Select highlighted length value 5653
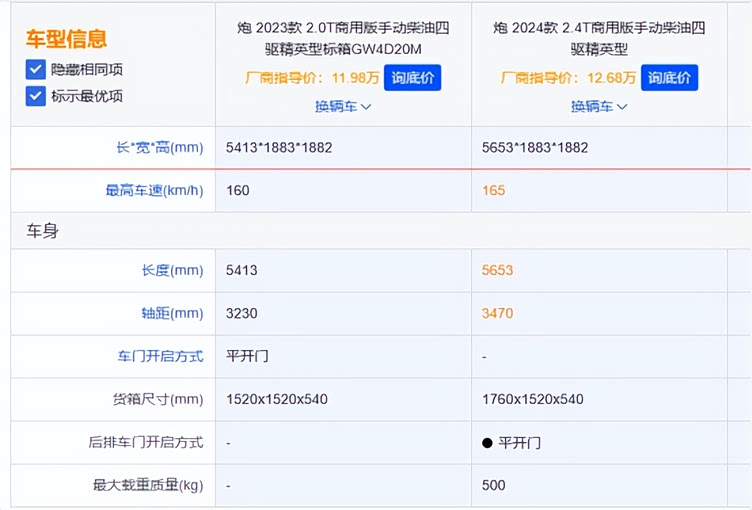The width and height of the screenshot is (752, 510). click(x=497, y=270)
